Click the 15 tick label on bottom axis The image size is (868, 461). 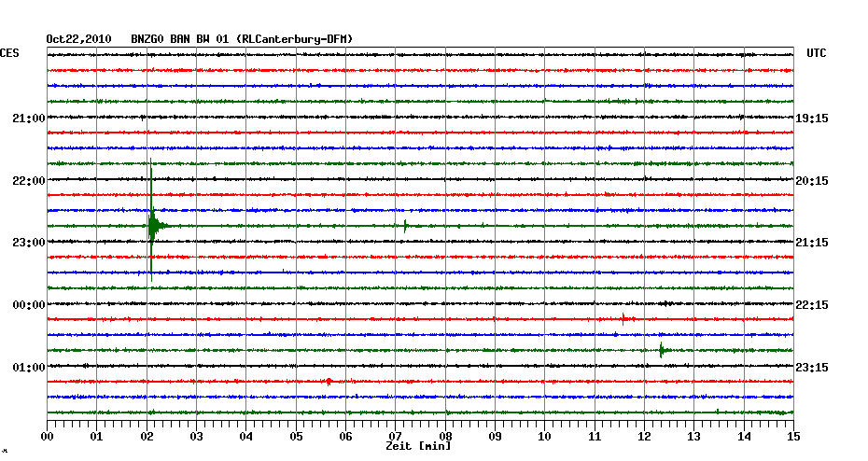click(x=792, y=436)
